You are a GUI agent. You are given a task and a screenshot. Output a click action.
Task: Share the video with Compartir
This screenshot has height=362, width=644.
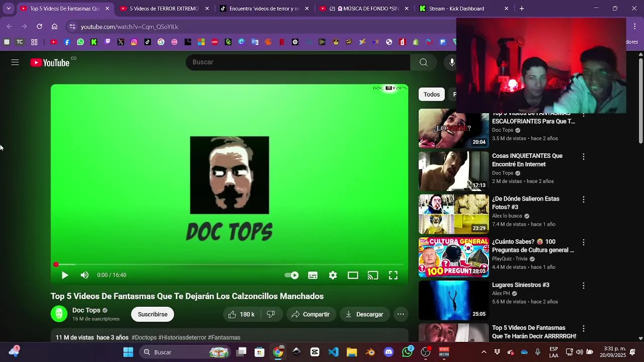311,314
